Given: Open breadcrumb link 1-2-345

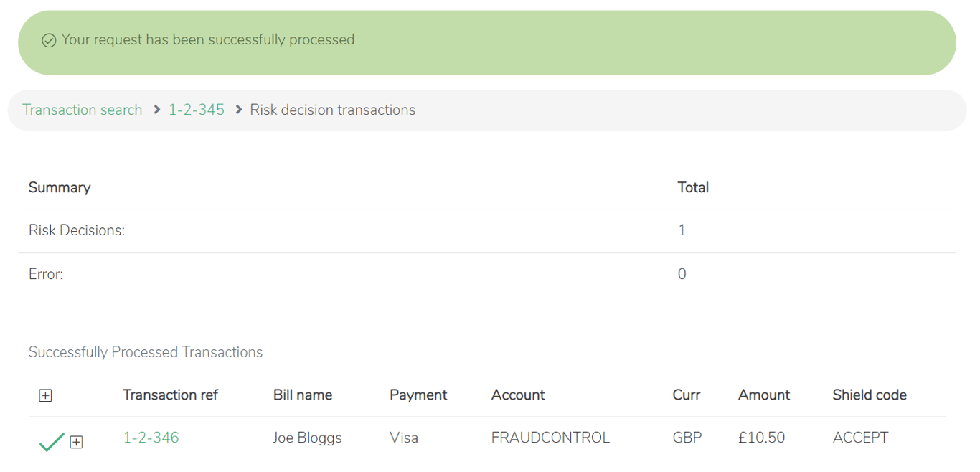Looking at the screenshot, I should click(197, 110).
